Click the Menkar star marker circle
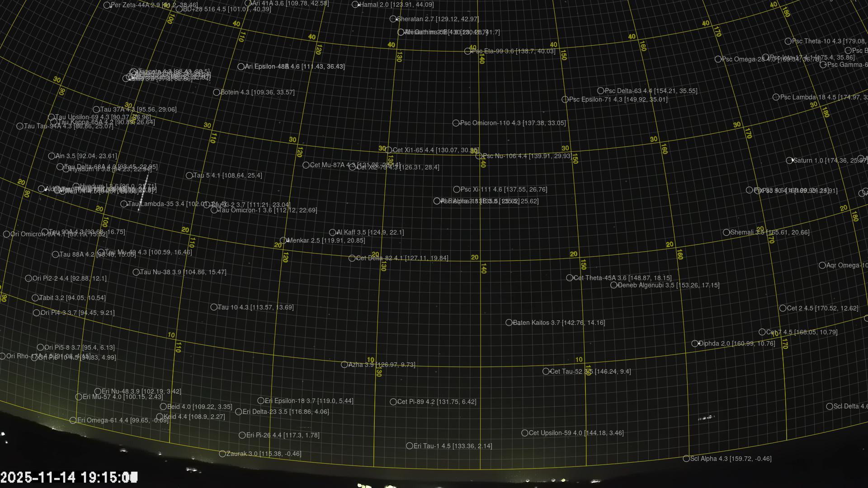 coord(283,241)
